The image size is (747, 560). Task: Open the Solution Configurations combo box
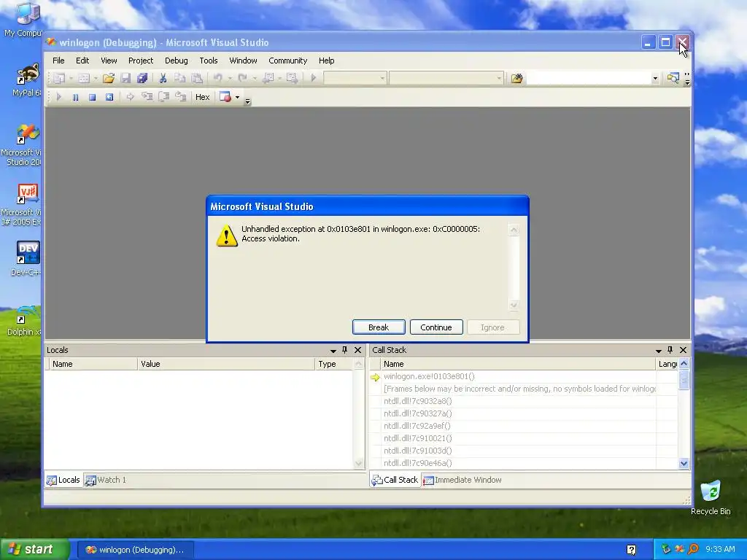click(x=355, y=78)
